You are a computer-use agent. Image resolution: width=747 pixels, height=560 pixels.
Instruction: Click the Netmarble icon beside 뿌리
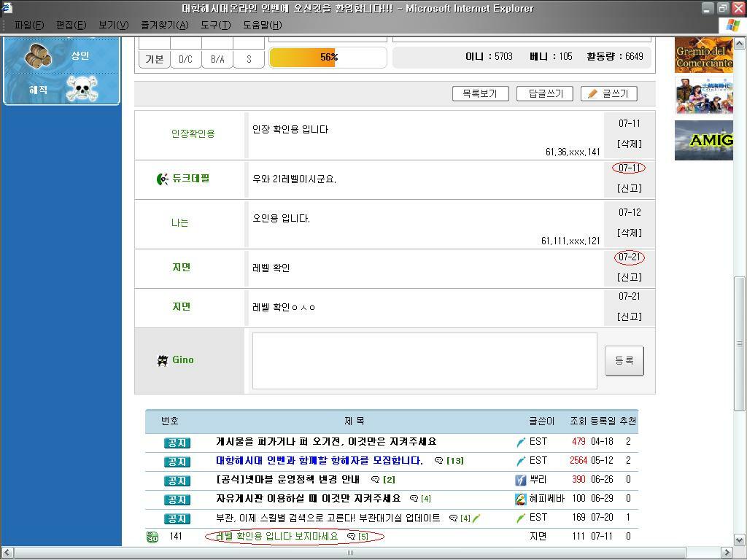(521, 480)
